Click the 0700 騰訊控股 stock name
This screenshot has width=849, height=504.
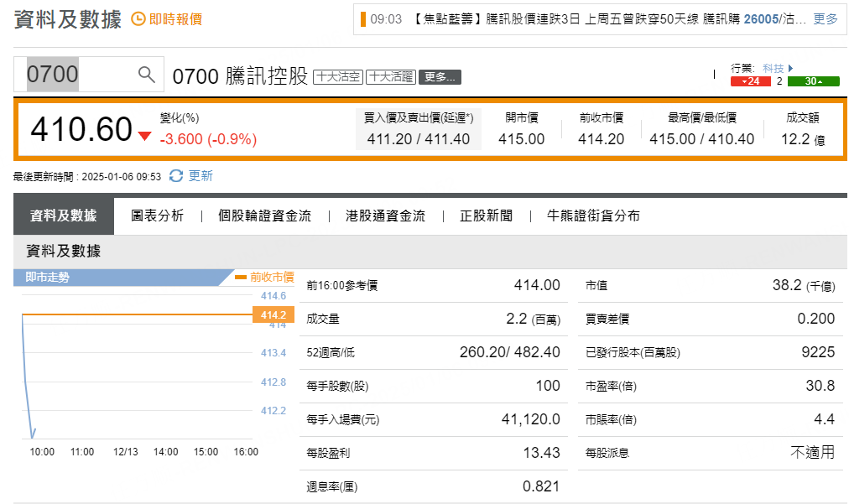pyautogui.click(x=240, y=76)
